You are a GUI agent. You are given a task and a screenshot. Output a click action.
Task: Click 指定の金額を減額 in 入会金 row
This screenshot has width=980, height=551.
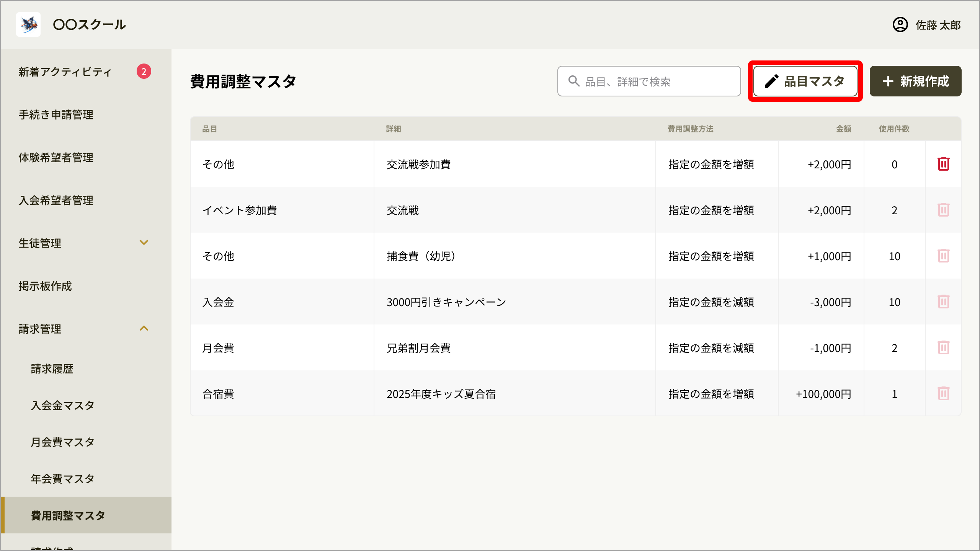click(x=711, y=302)
